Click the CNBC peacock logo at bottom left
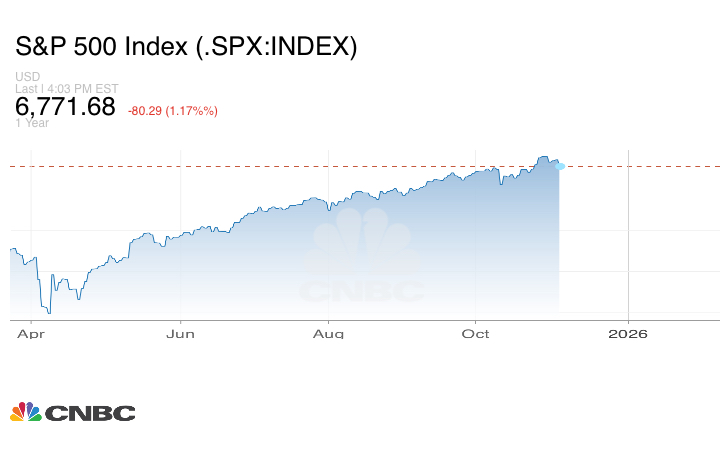720x450 pixels. coord(25,412)
